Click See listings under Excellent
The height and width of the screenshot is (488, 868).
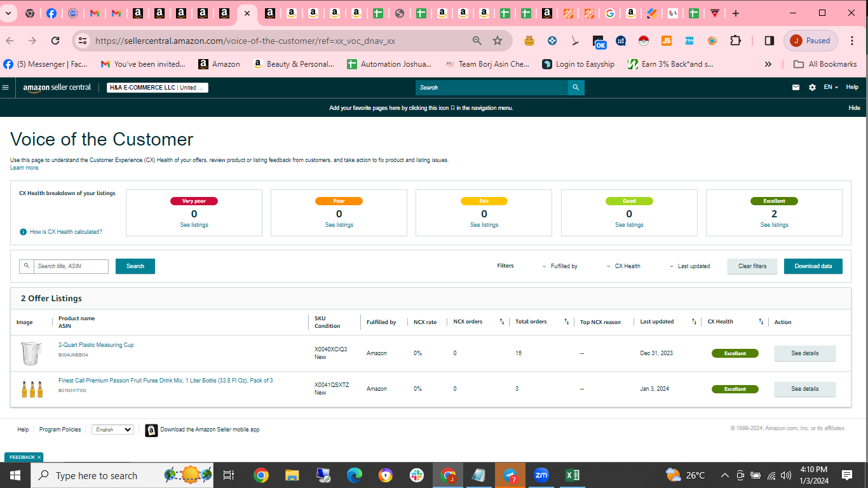774,225
